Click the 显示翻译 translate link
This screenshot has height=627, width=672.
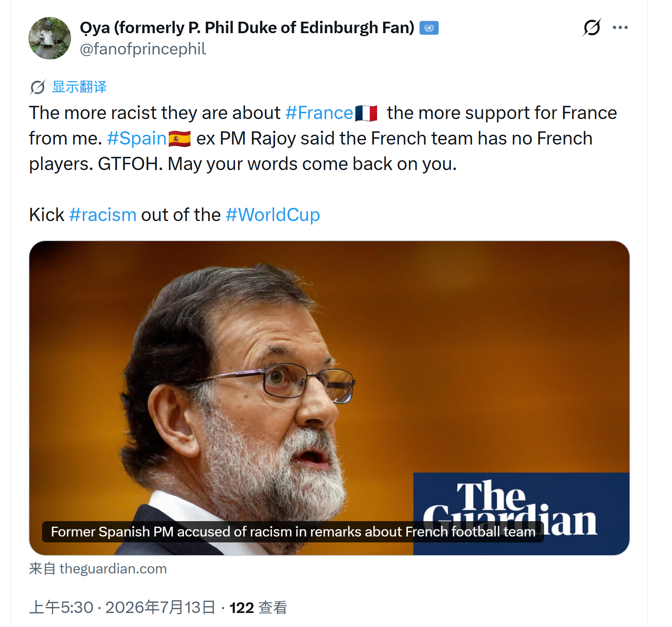[x=79, y=87]
